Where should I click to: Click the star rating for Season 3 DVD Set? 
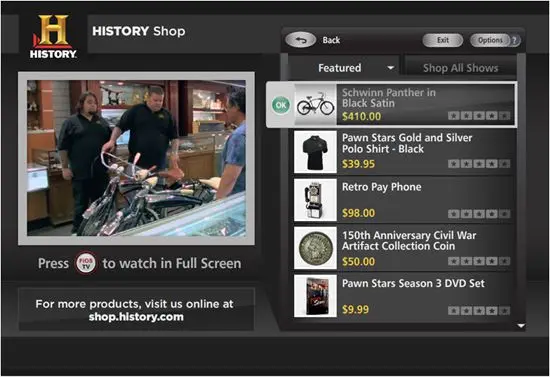click(479, 311)
